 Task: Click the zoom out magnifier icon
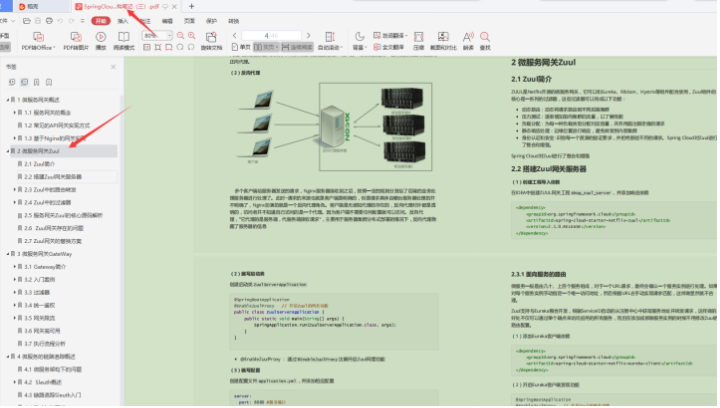(180, 36)
